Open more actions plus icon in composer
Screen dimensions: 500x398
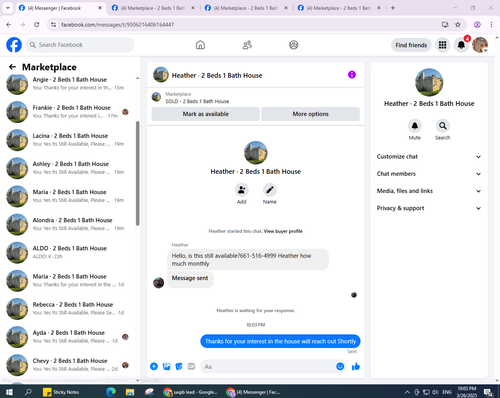[x=154, y=367]
